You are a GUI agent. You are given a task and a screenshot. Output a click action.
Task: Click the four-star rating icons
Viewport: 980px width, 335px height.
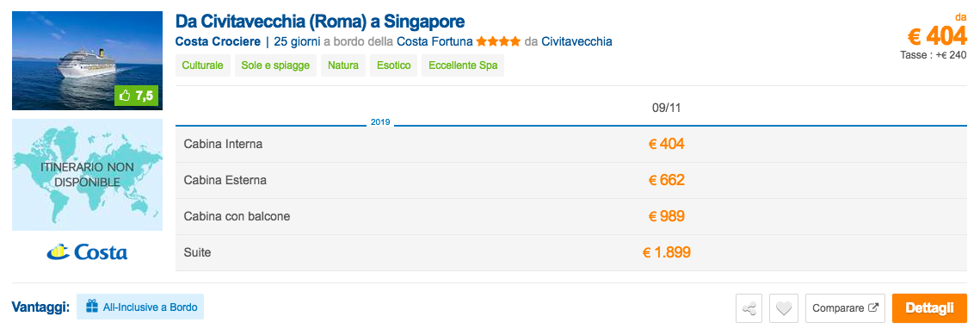498,42
